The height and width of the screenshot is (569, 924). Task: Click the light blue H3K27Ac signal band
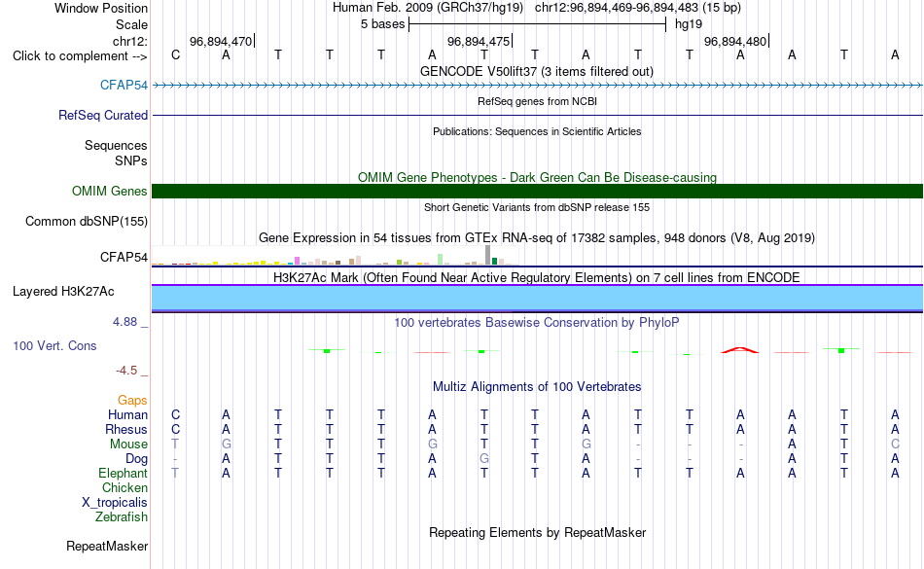(537, 298)
